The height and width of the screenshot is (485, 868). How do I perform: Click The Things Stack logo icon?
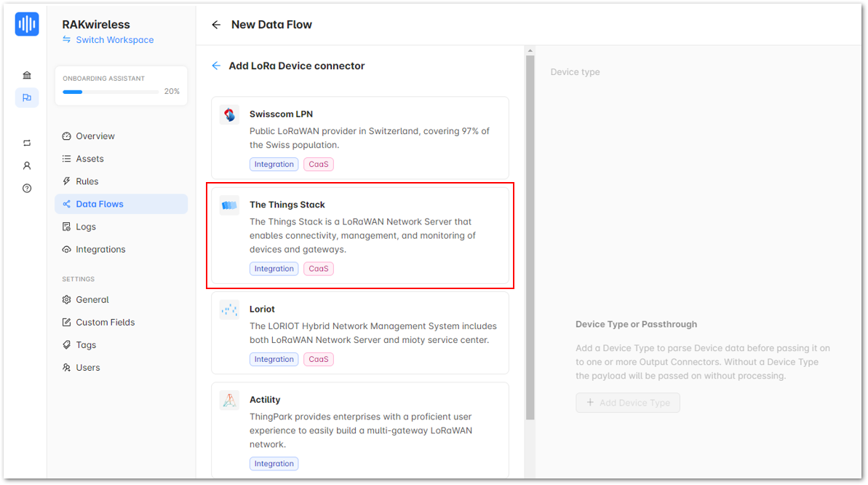[x=229, y=205]
